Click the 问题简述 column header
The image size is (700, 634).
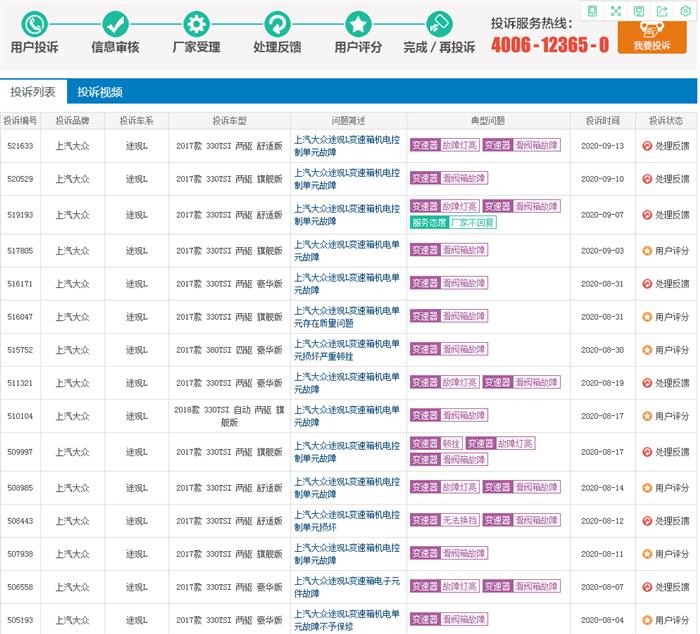[x=348, y=121]
